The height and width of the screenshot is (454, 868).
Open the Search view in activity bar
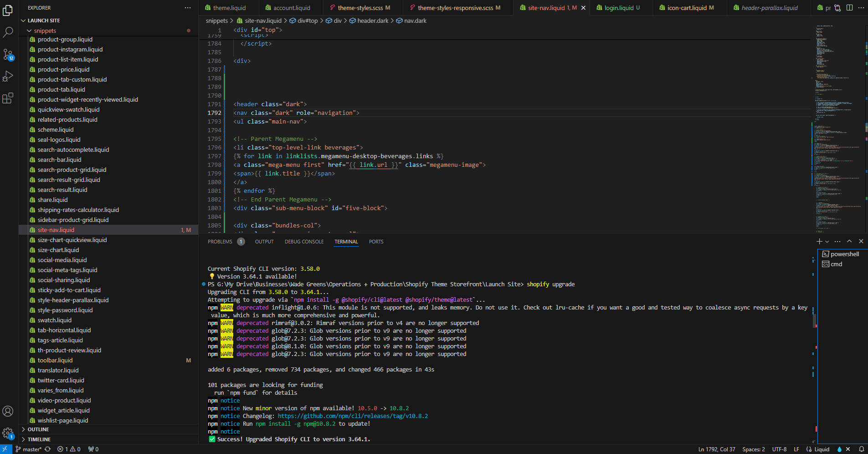8,32
